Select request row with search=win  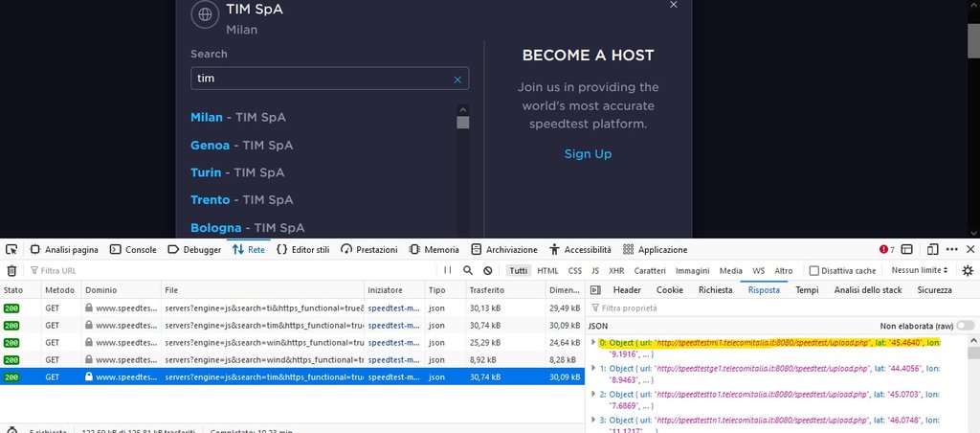tap(293, 343)
